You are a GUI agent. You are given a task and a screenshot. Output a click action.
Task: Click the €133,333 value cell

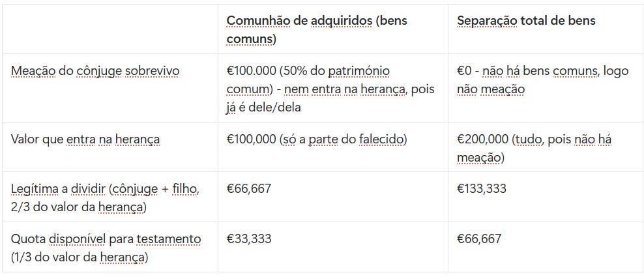482,189
